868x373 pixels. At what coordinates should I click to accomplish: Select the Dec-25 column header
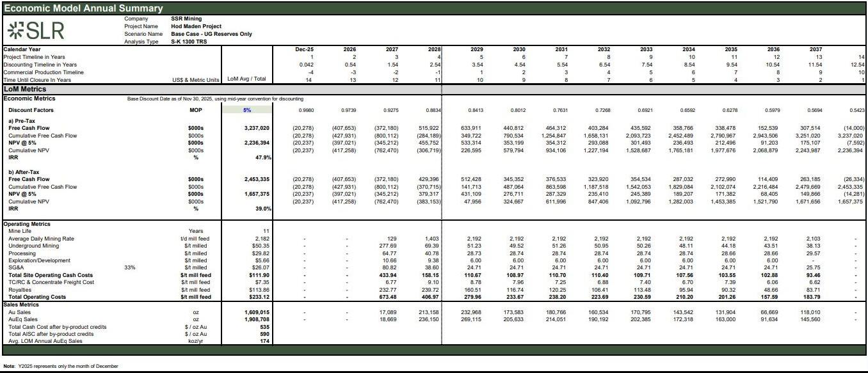coord(303,49)
